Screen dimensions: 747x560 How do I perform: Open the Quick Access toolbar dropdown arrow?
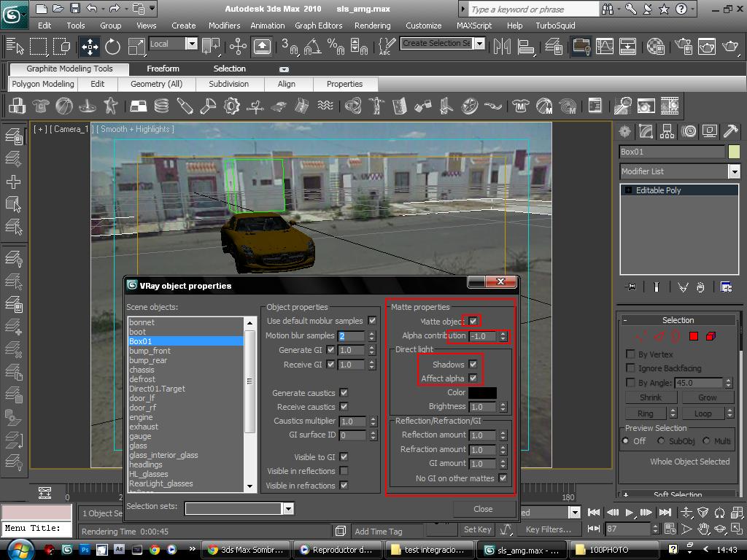click(x=152, y=8)
